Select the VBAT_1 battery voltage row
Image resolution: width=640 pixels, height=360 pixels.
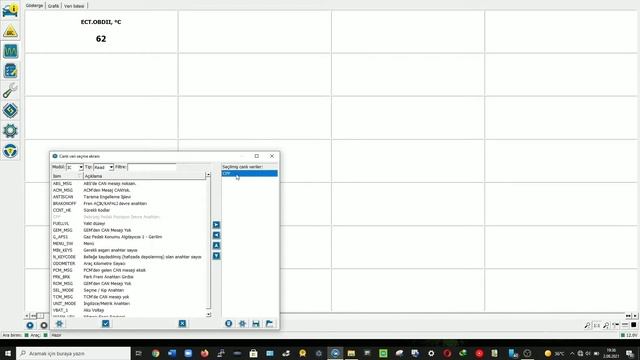click(129, 310)
